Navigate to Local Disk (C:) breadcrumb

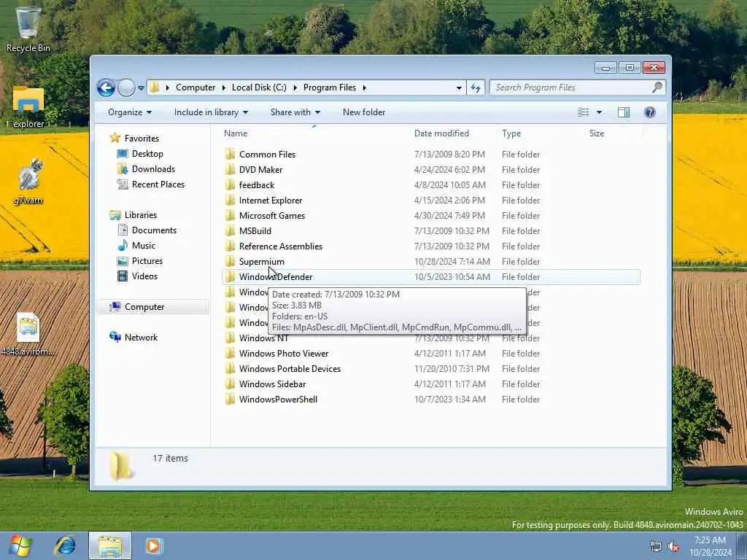pyautogui.click(x=259, y=87)
